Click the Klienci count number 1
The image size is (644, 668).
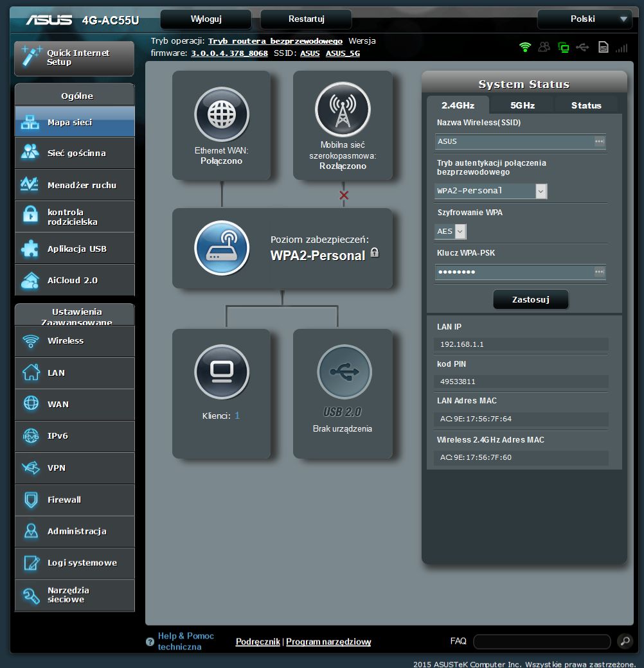pyautogui.click(x=237, y=416)
